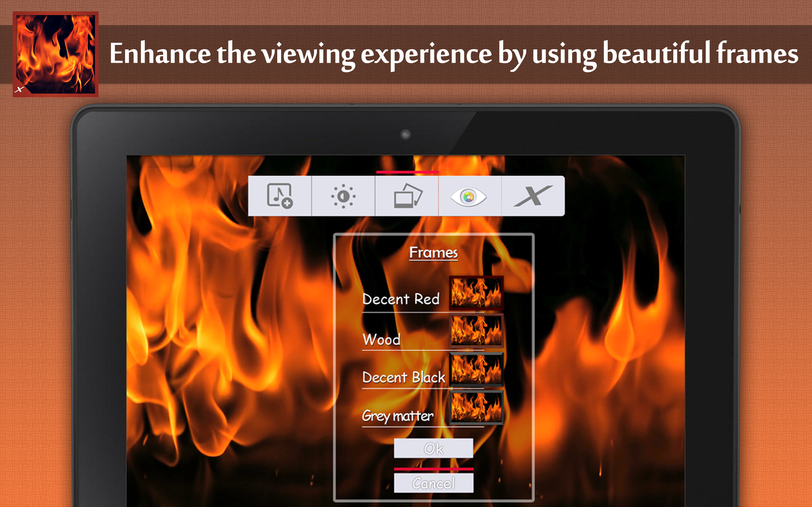
Task: Select the Wood frame option
Action: [382, 339]
